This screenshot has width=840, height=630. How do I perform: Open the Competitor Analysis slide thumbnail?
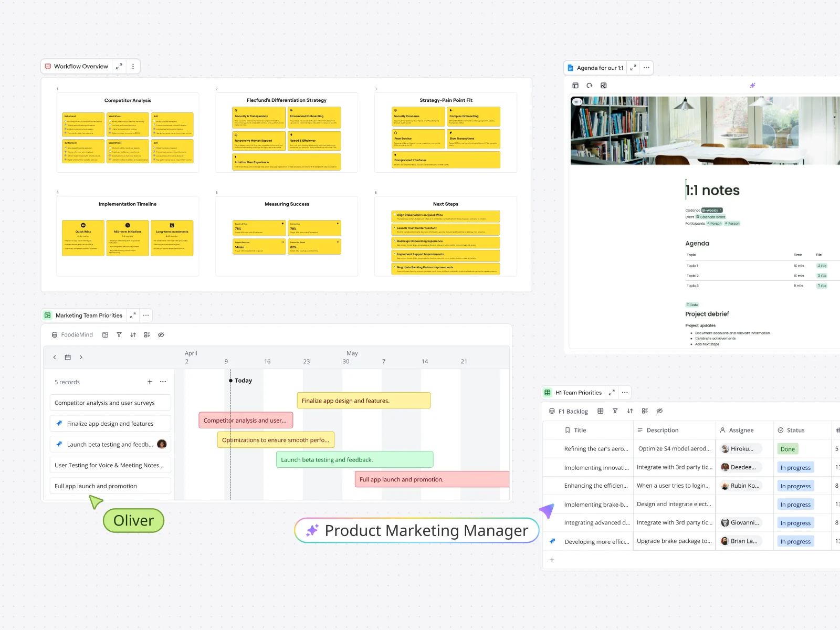click(128, 132)
